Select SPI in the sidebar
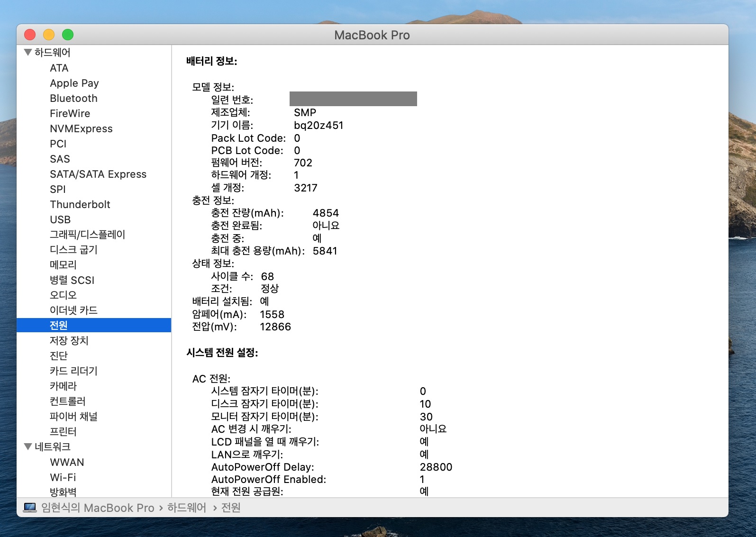This screenshot has width=756, height=537. (x=58, y=189)
